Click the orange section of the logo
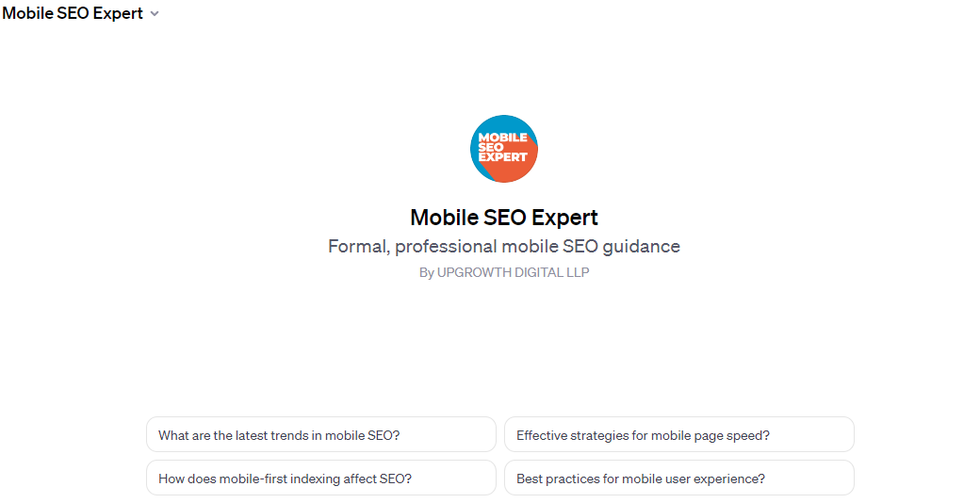Screen dimensions: 980x503 (x=517, y=169)
